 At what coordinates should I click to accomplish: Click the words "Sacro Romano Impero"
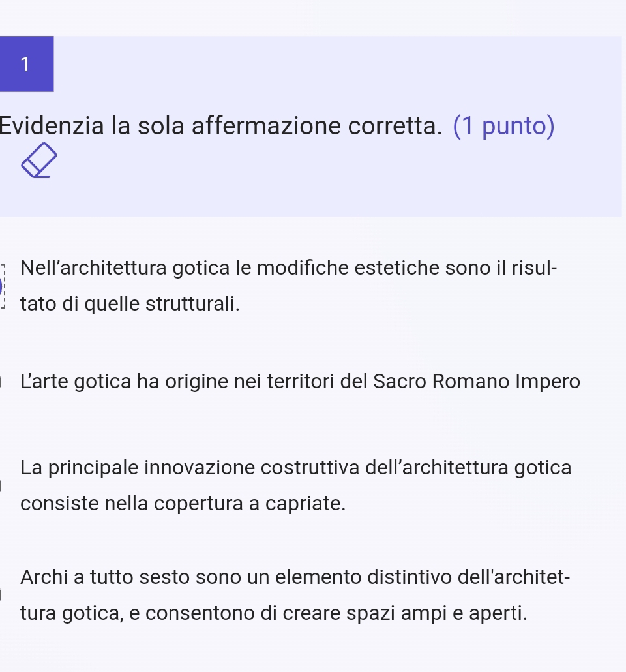pos(476,381)
